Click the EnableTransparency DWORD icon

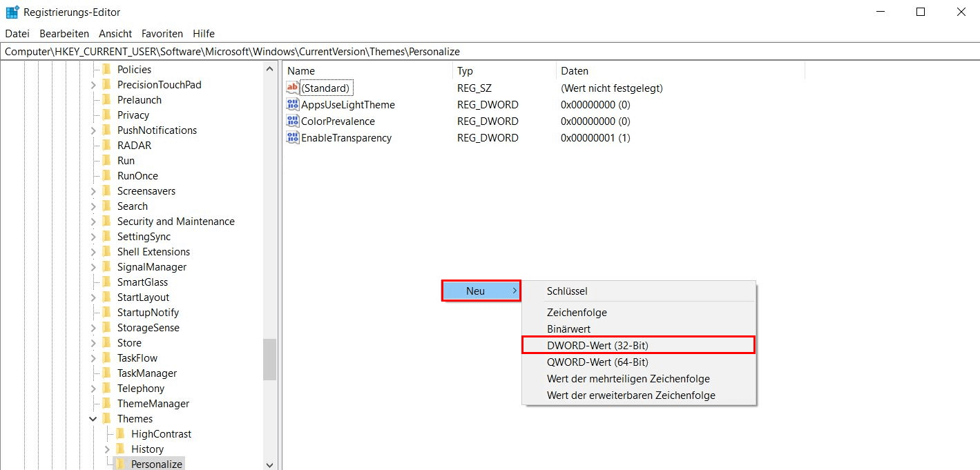click(292, 137)
